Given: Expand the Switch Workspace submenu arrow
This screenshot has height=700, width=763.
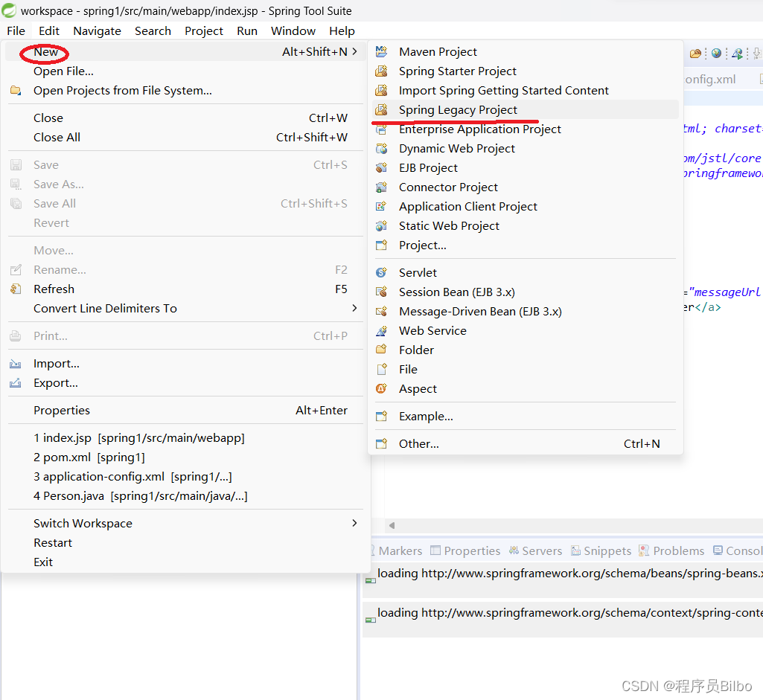Looking at the screenshot, I should click(x=355, y=523).
